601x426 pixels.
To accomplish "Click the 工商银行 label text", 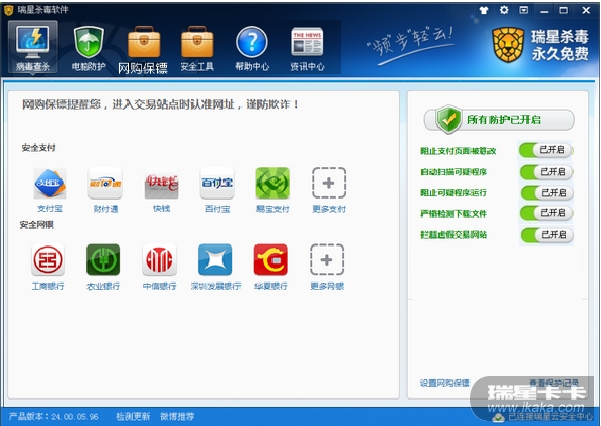I will coord(48,286).
